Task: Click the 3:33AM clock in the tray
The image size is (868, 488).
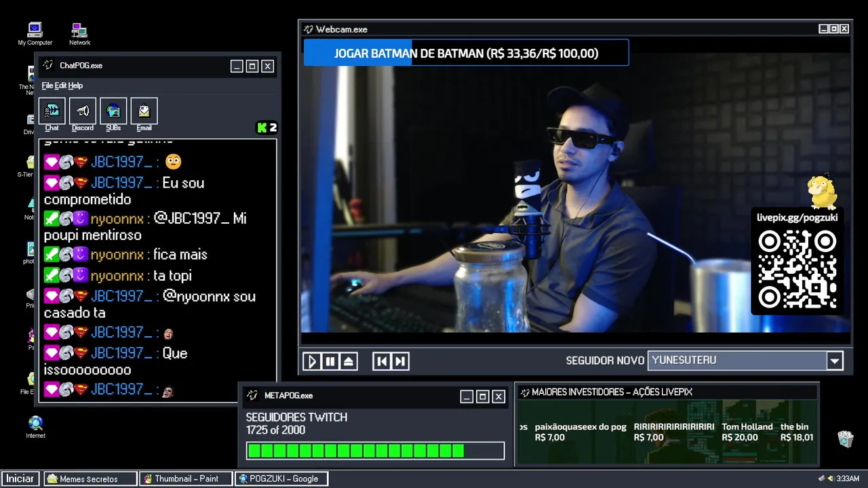Action: [848, 479]
